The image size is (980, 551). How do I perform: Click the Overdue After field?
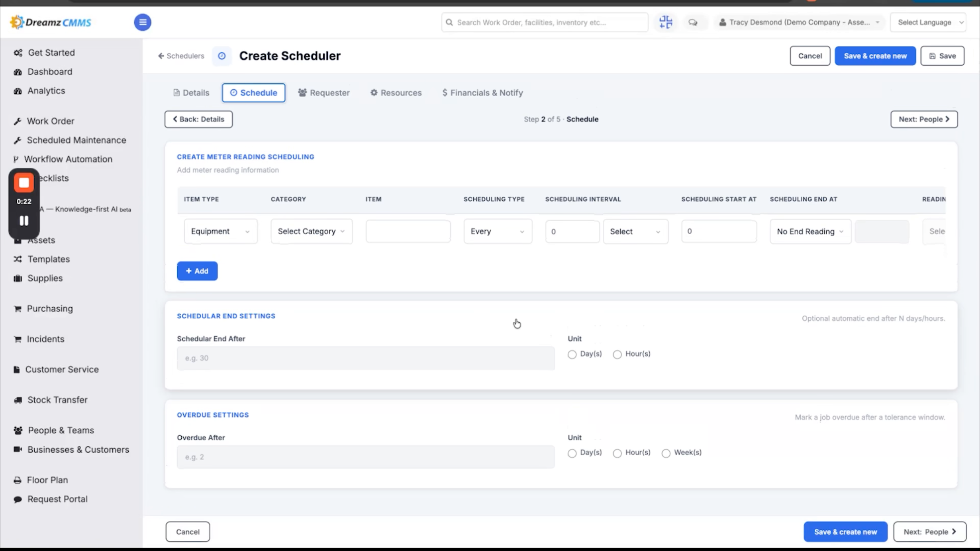point(366,457)
